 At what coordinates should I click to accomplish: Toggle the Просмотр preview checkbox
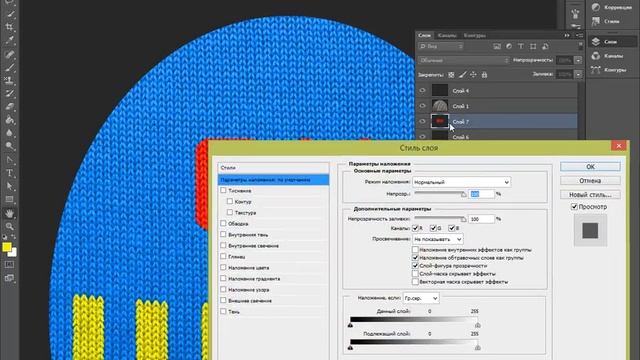574,207
